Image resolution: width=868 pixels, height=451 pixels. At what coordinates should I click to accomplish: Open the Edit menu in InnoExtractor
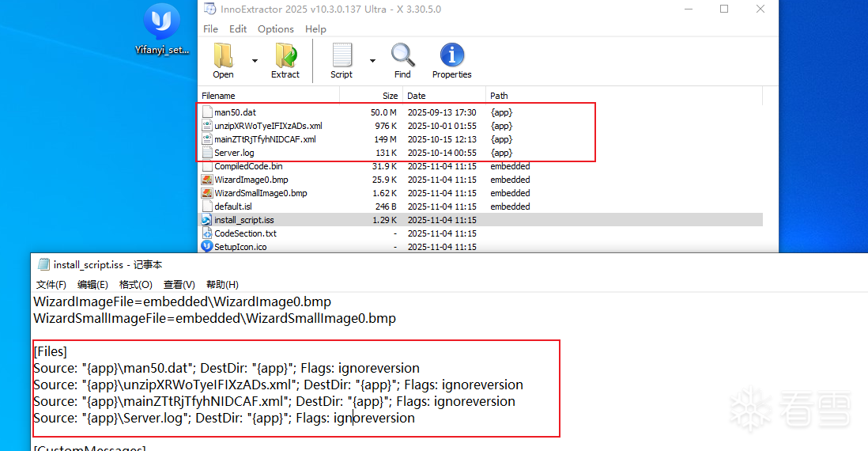click(x=238, y=28)
